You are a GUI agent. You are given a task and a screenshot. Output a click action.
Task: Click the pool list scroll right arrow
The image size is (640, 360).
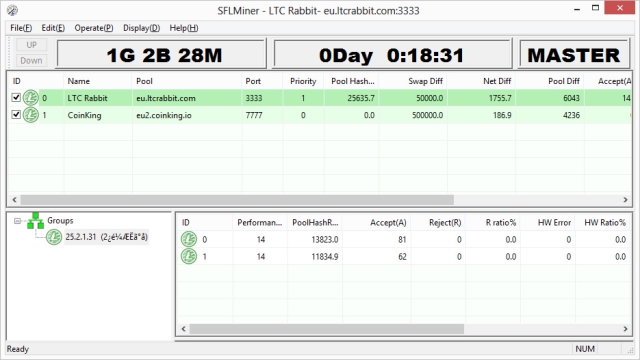pos(625,200)
